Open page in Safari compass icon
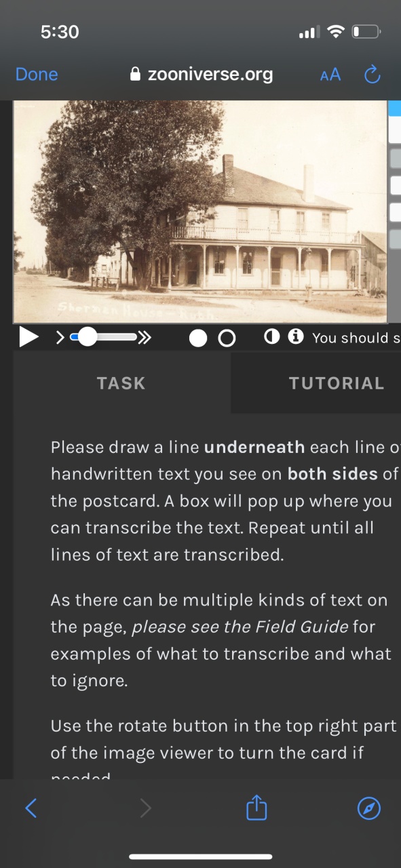The height and width of the screenshot is (868, 401). point(369,808)
